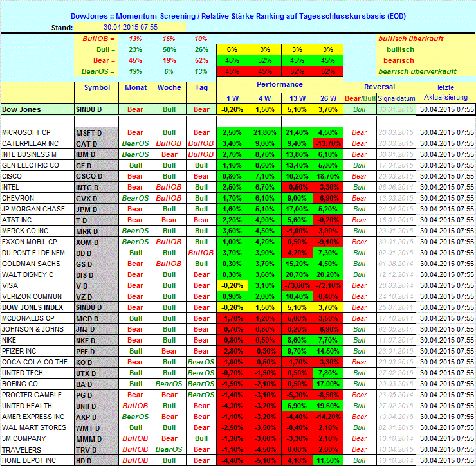
Task: Select the VERIZON COMMUN row name
Action: click(32, 296)
